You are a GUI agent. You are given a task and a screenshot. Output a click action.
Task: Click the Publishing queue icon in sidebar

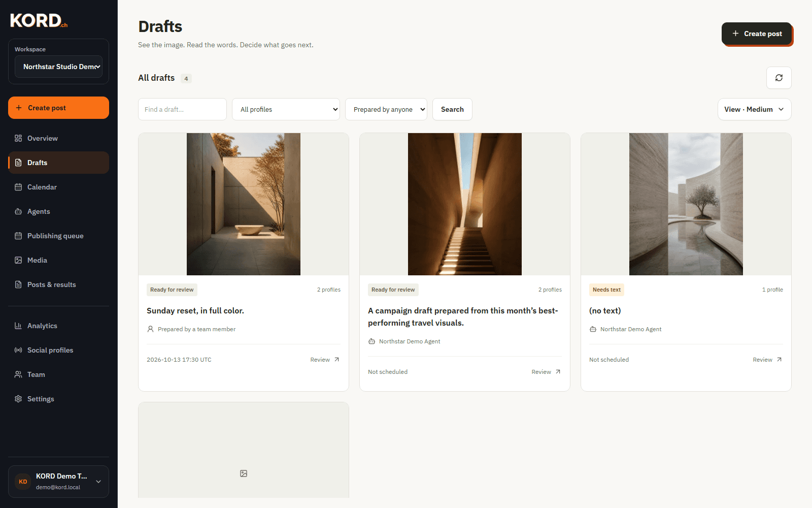pyautogui.click(x=18, y=236)
